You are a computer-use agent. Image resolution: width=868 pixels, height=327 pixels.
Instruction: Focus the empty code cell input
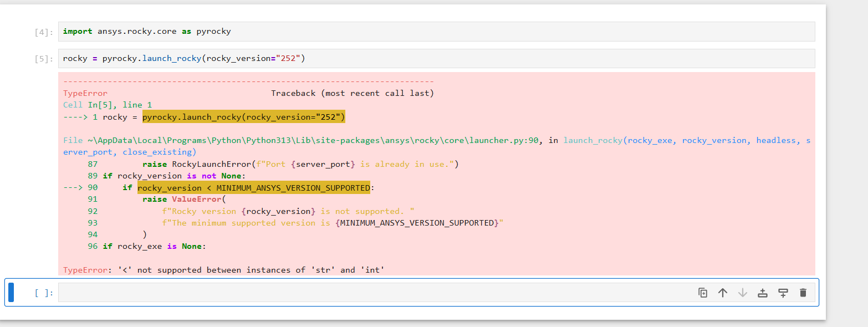point(375,293)
